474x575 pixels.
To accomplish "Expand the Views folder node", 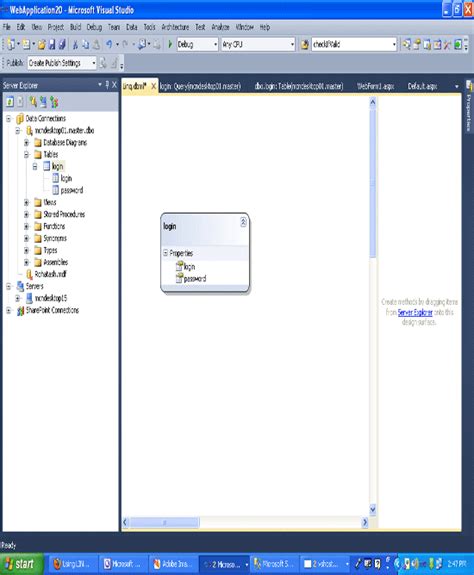I will coord(26,202).
